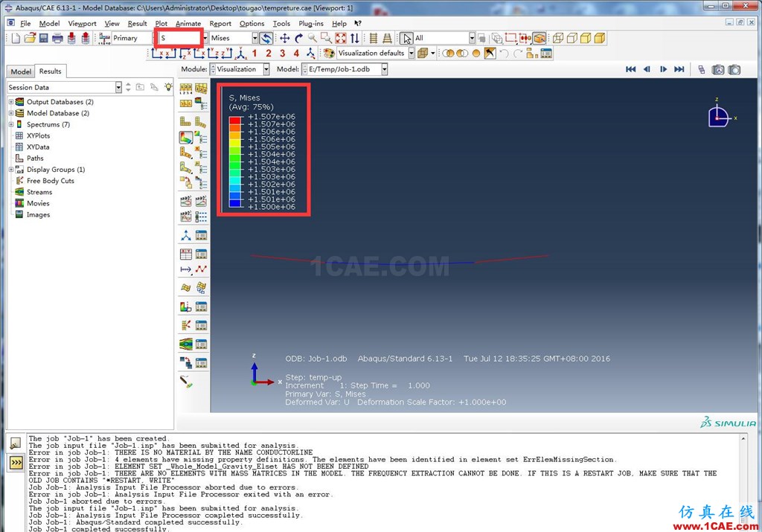The width and height of the screenshot is (762, 532).
Task: Click the Create XY Data icon
Action: (x=185, y=254)
